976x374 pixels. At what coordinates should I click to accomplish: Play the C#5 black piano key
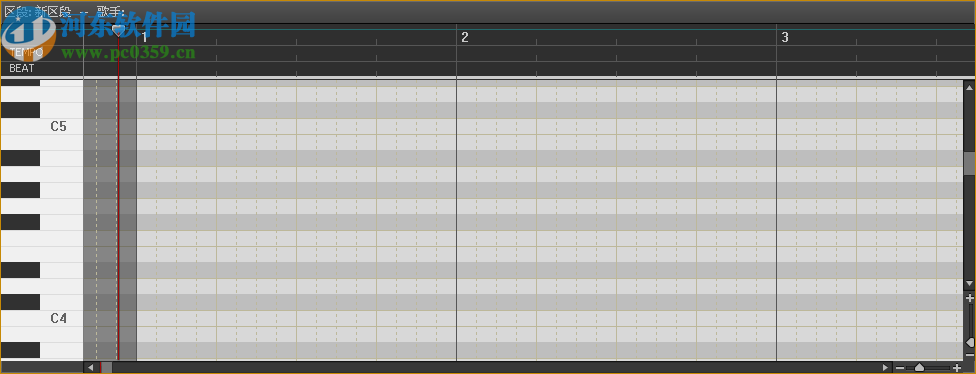click(x=20, y=110)
